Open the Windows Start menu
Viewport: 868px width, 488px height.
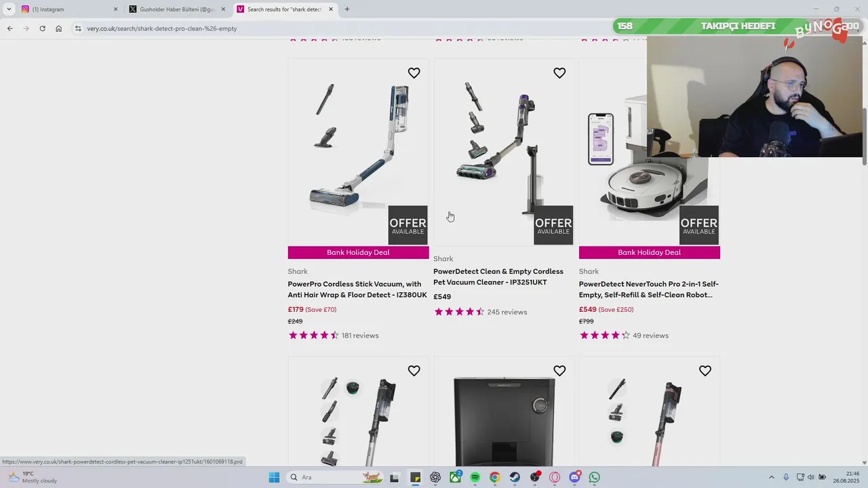[x=274, y=477]
